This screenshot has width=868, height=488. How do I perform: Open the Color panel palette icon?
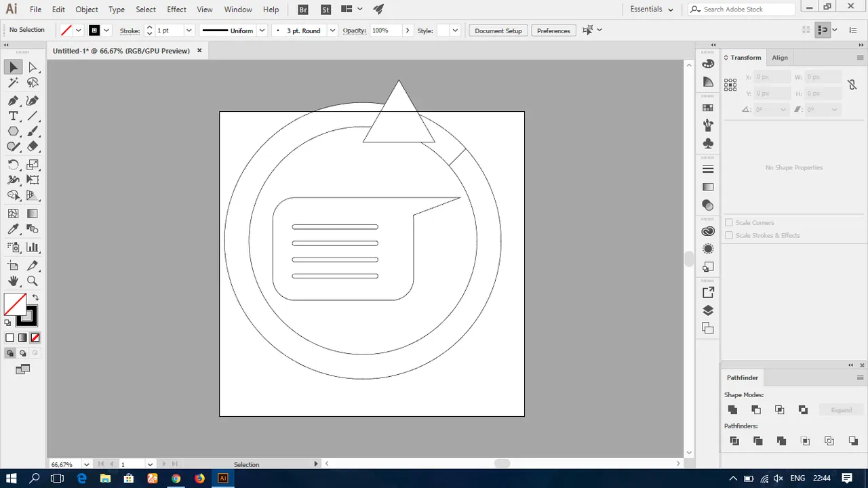(708, 64)
